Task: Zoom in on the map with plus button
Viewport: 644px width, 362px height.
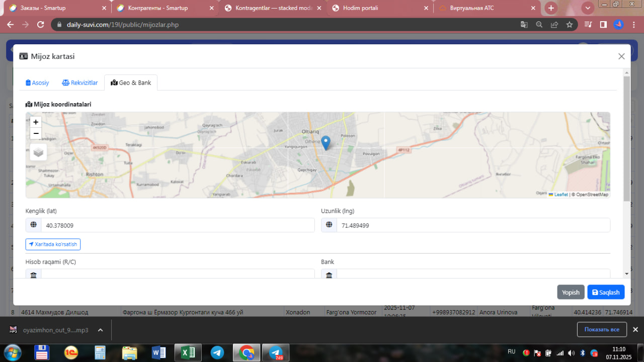Action: pos(36,122)
